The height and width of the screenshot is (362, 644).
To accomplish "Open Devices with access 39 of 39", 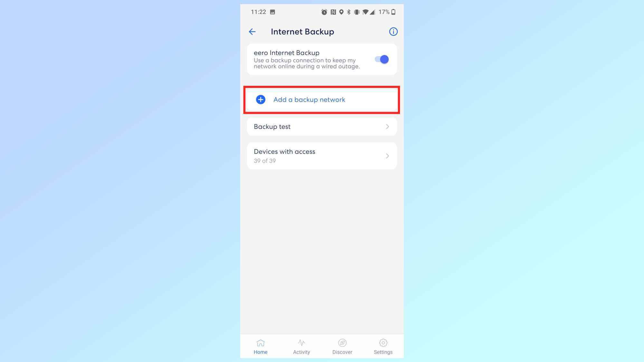I will tap(322, 156).
